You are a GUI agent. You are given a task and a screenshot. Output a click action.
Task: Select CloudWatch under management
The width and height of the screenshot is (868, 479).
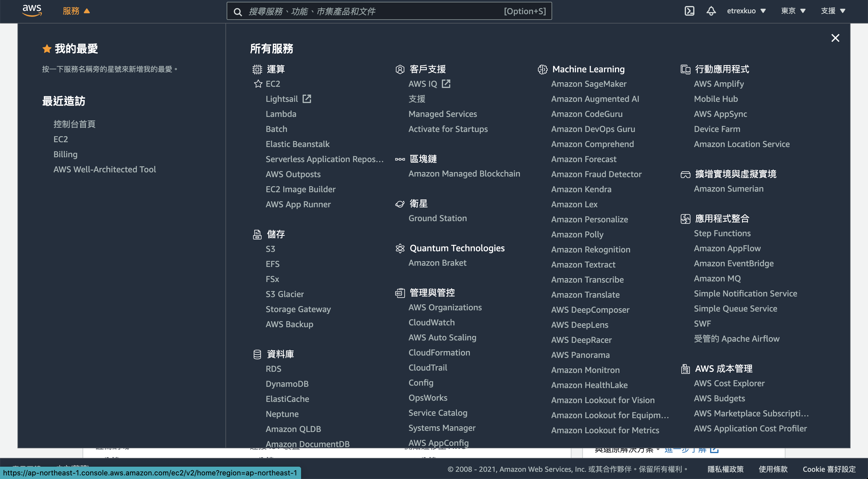pos(431,322)
